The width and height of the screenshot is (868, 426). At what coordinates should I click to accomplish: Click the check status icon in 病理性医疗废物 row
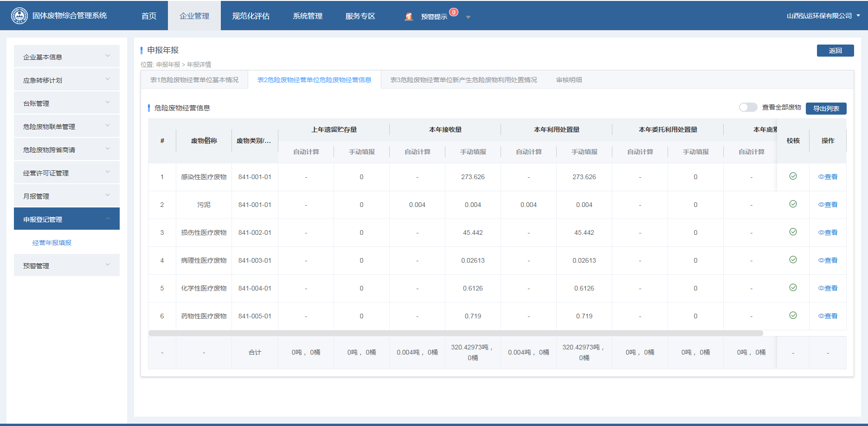coord(793,260)
